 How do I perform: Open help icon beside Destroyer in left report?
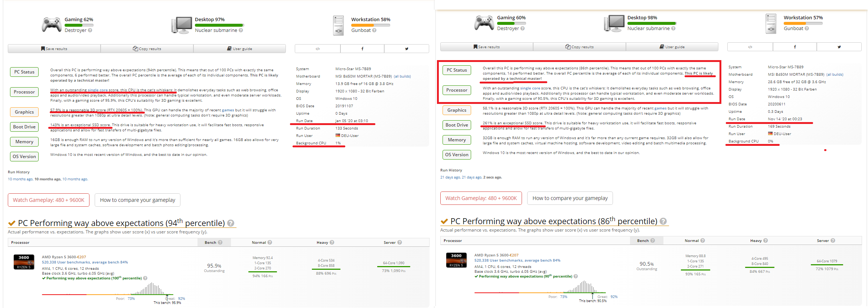[90, 30]
